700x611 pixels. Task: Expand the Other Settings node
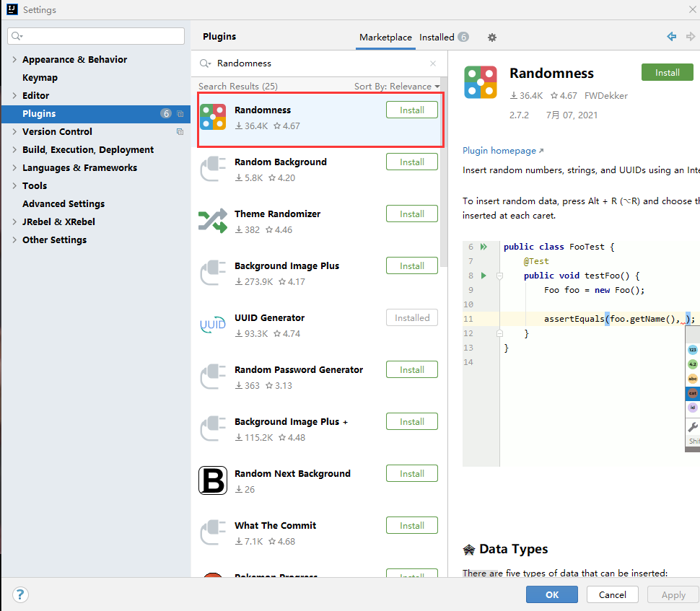pyautogui.click(x=14, y=239)
